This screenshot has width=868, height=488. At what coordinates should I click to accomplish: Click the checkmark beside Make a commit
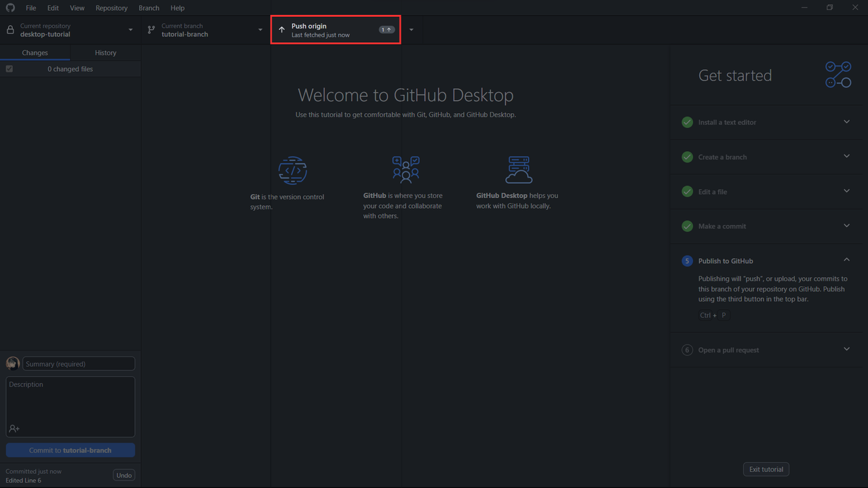(687, 226)
